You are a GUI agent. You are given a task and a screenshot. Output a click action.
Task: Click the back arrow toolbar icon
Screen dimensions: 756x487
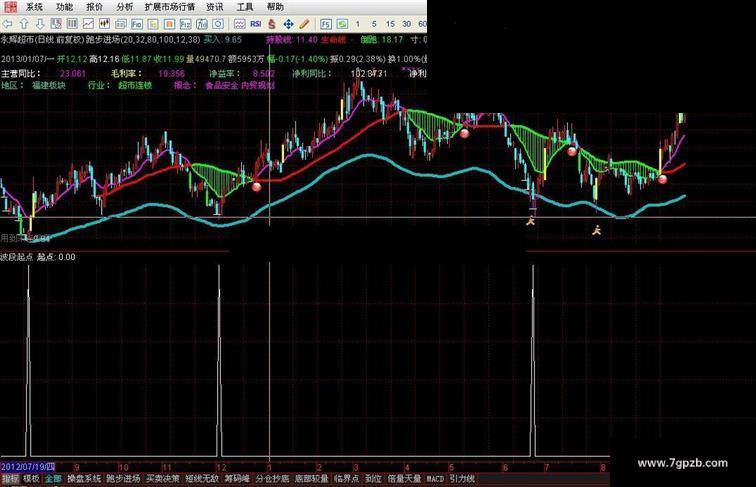coord(7,24)
